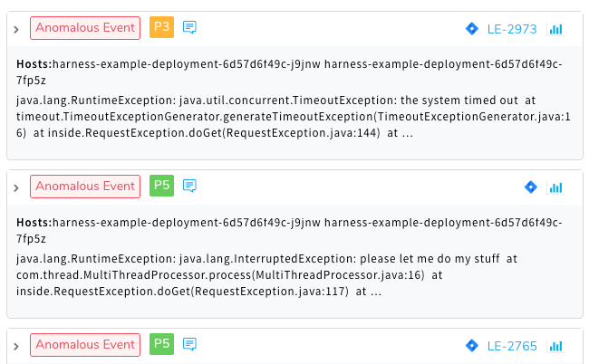Expand the LE-2765 anomalous event row
This screenshot has height=364, width=589.
click(16, 347)
